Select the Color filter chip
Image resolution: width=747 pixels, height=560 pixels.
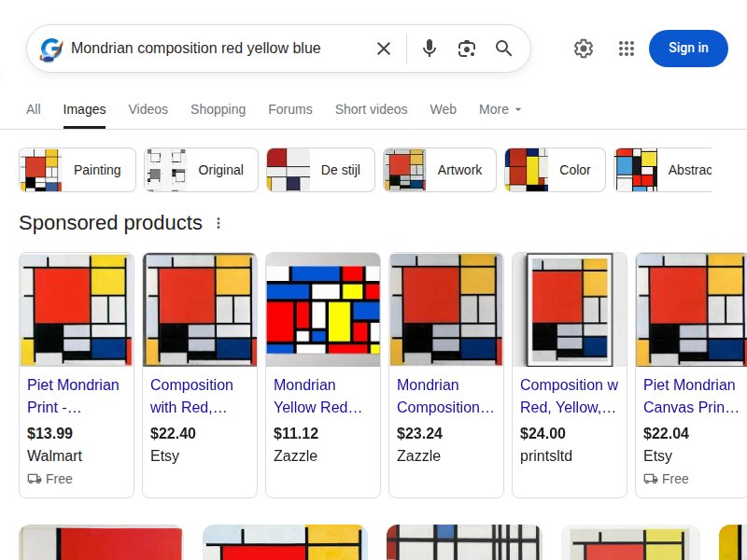pyautogui.click(x=555, y=170)
